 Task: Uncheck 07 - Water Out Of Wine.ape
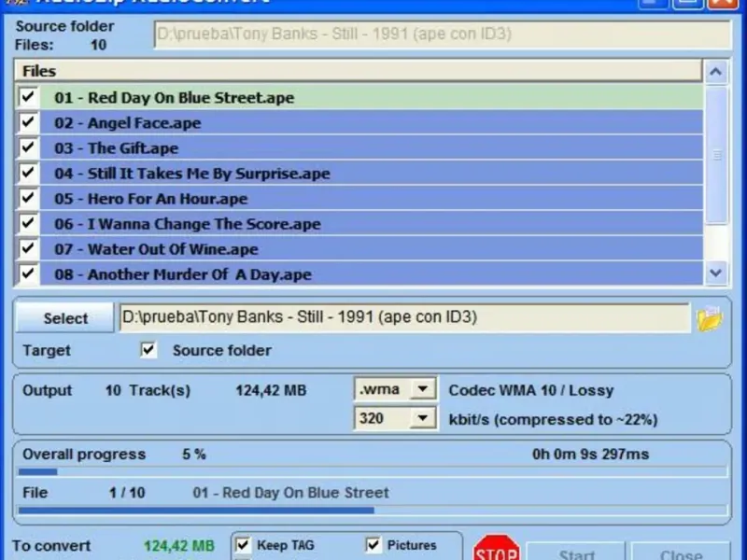[28, 248]
